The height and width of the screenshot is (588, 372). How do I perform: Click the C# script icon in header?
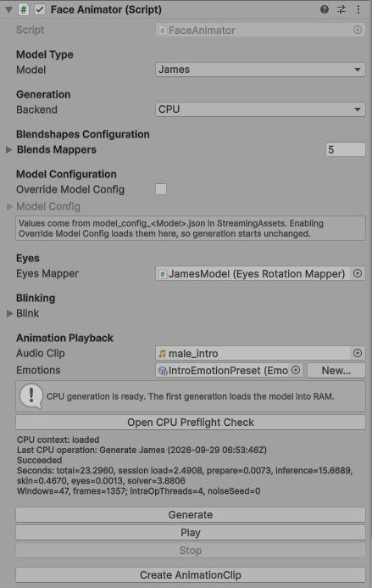pyautogui.click(x=23, y=9)
